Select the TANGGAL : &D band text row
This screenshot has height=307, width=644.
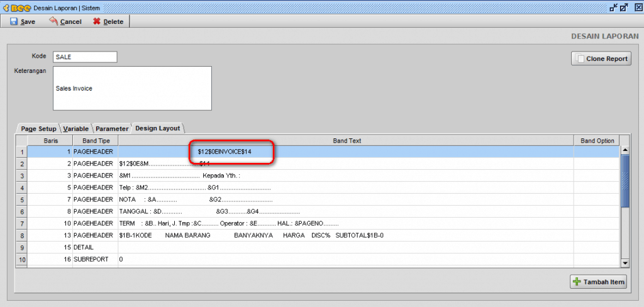(346, 211)
